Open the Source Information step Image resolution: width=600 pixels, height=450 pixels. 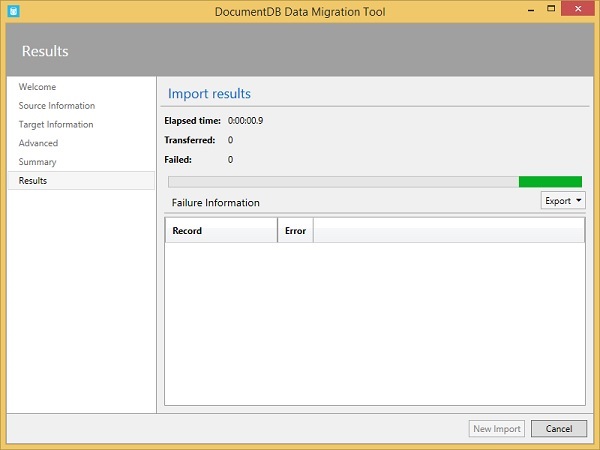[56, 106]
